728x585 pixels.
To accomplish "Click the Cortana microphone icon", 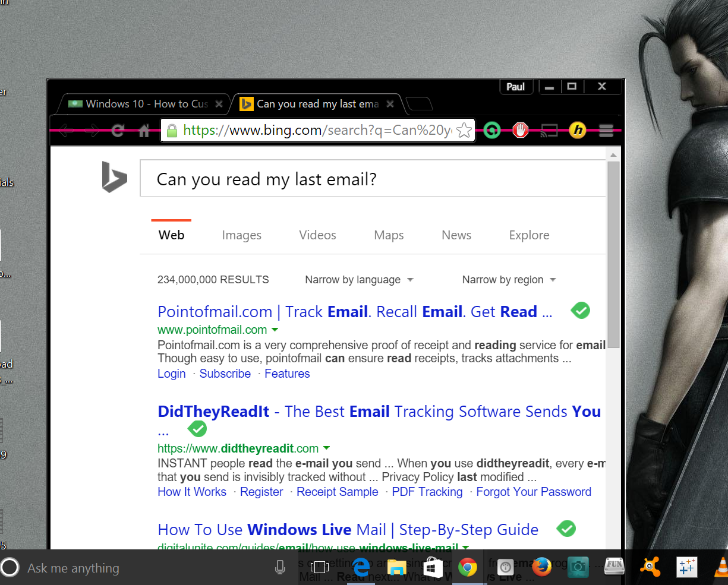I will [281, 568].
